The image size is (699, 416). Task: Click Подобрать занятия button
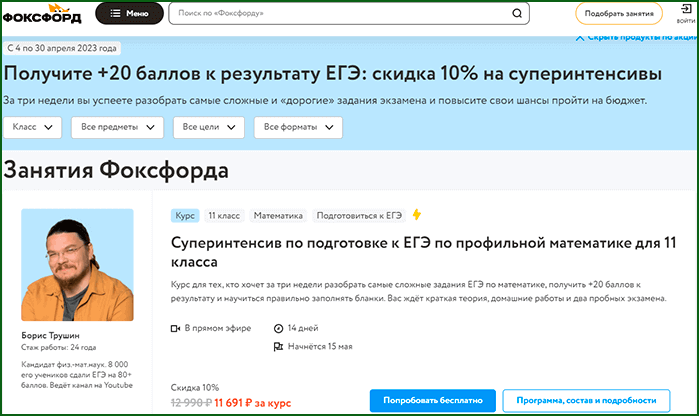(619, 14)
